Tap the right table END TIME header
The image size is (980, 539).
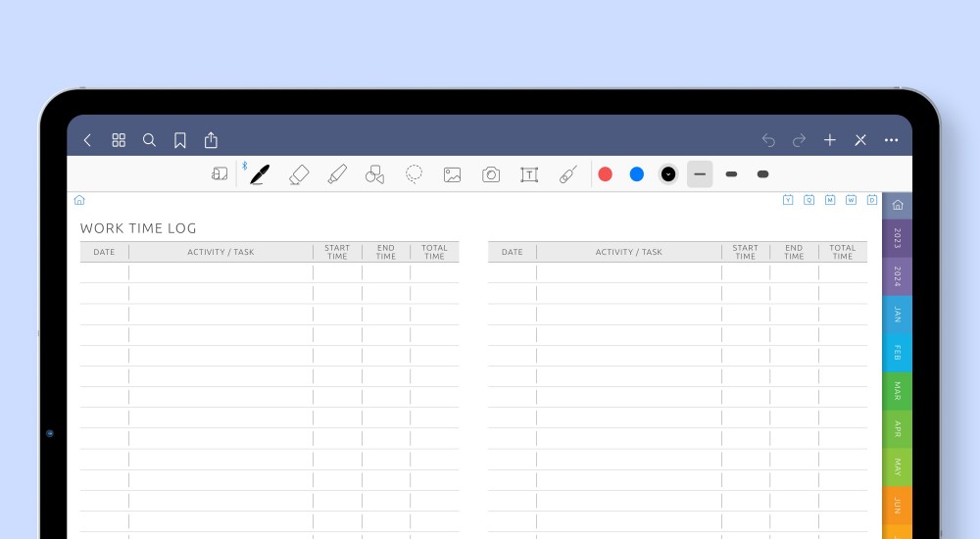click(794, 252)
